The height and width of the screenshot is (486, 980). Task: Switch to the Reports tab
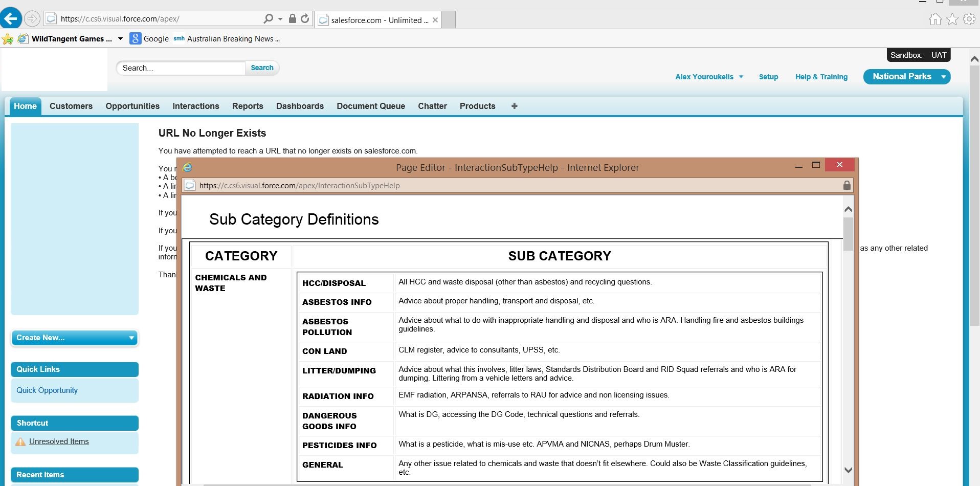coord(248,106)
